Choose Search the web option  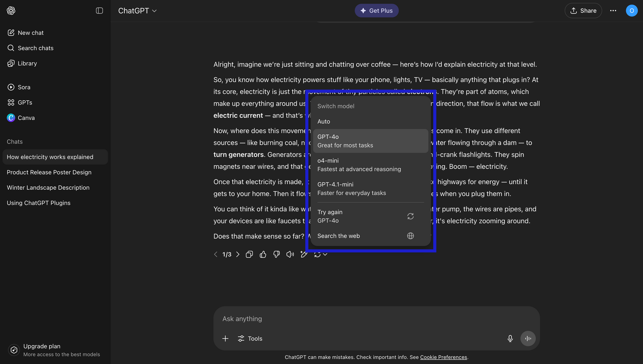(x=339, y=236)
